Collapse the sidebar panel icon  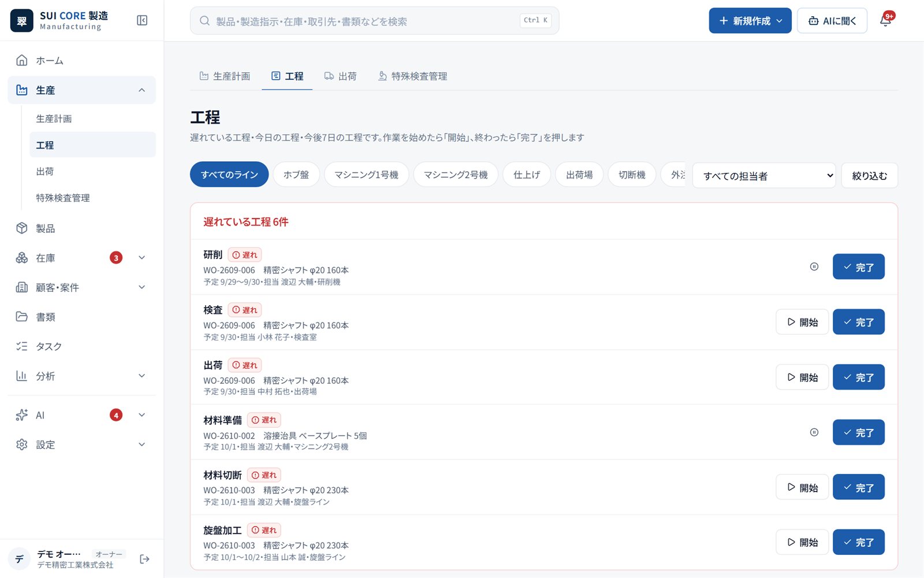click(142, 20)
